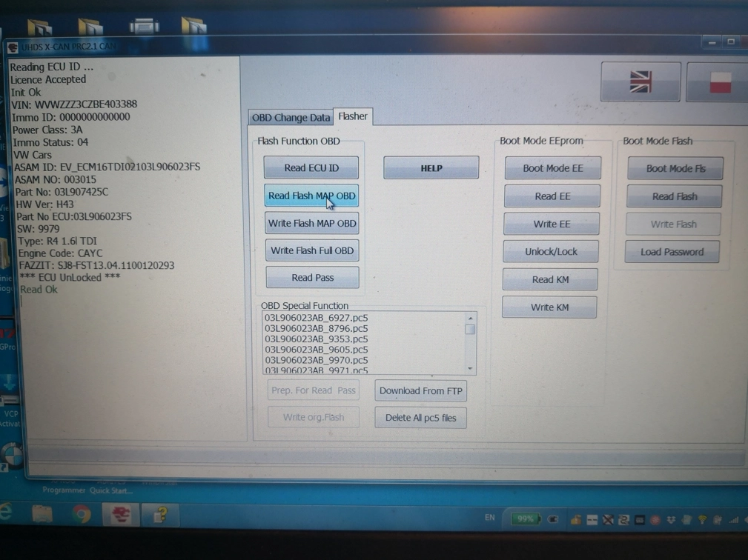
Task: Click the pc5 file list scrollbar thumb
Action: point(470,330)
